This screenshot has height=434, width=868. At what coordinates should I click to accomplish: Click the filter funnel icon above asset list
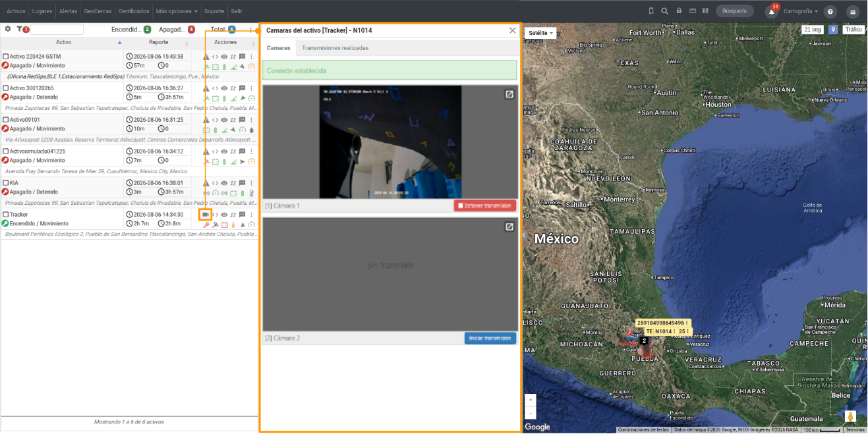pyautogui.click(x=19, y=29)
